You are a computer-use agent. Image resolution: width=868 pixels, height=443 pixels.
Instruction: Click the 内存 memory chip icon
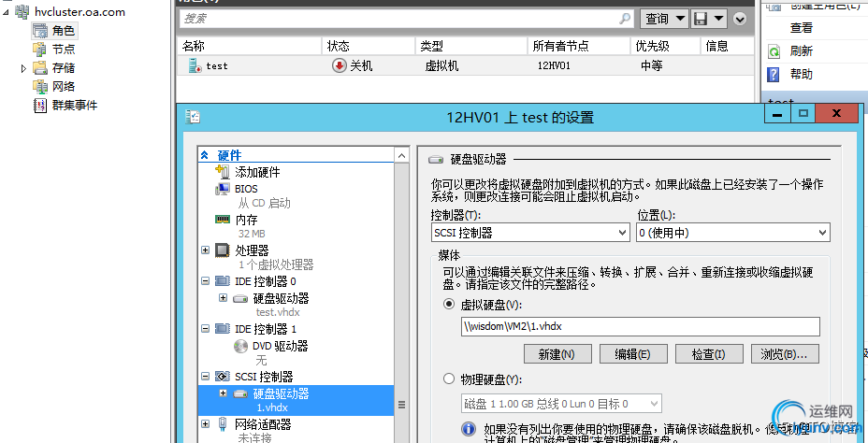click(223, 220)
